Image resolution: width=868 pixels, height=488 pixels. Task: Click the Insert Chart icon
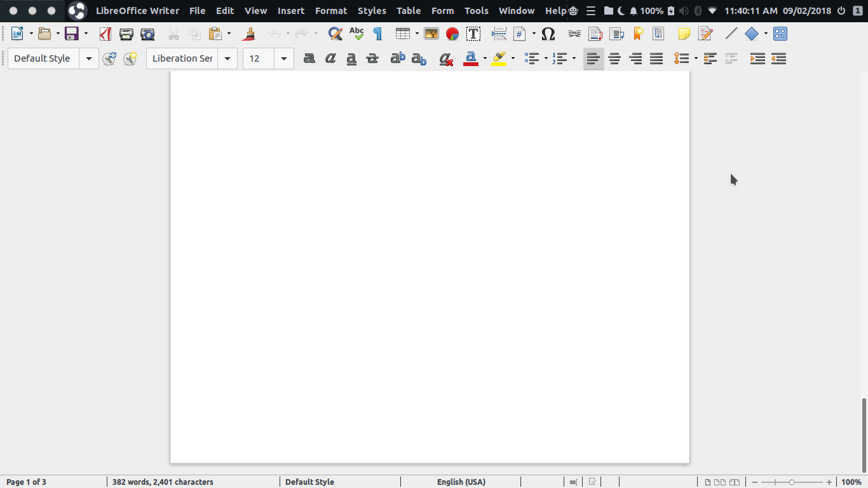pyautogui.click(x=451, y=34)
